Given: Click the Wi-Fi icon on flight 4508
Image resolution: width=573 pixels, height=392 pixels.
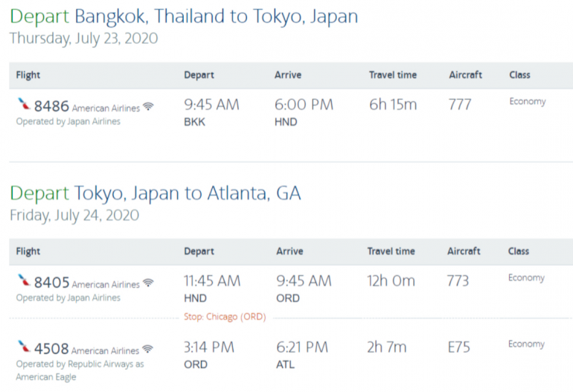Looking at the screenshot, I should pos(149,350).
